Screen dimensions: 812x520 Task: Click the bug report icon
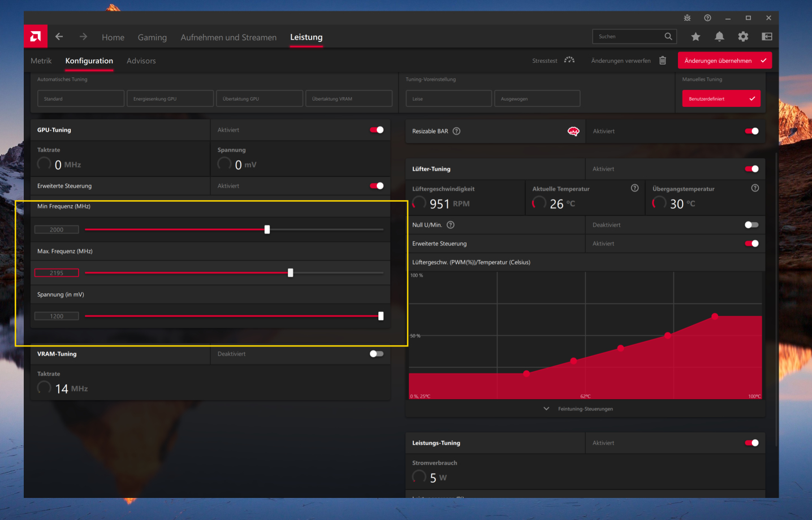687,18
